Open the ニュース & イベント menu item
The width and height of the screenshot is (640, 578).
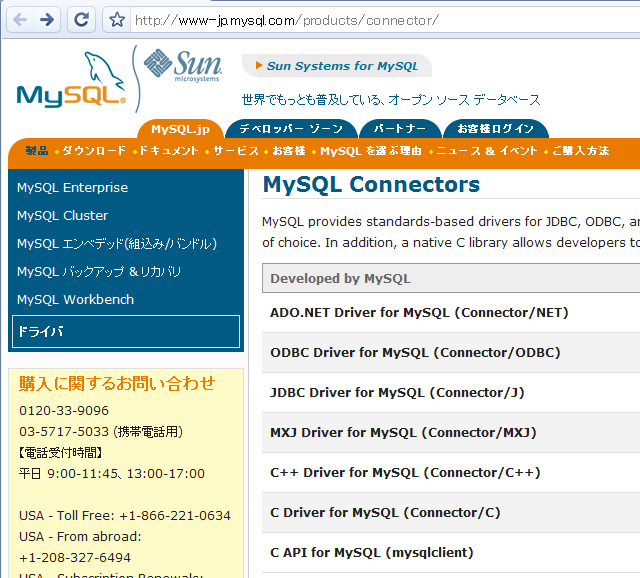487,151
